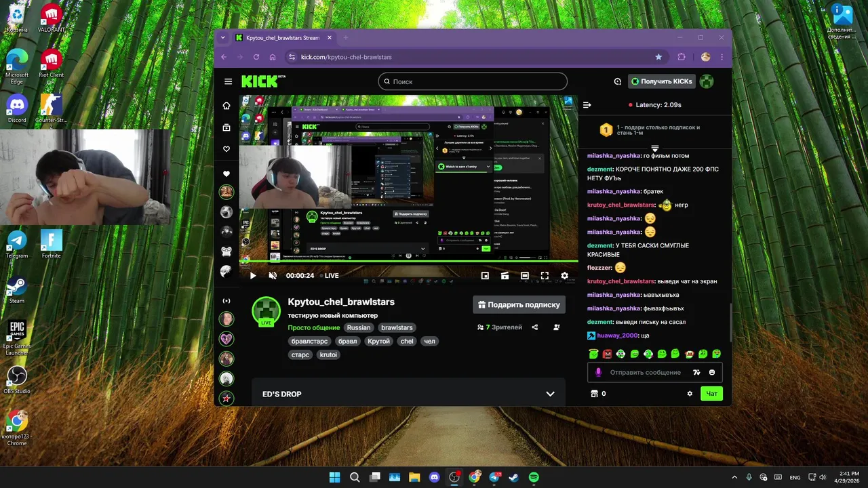This screenshot has height=488, width=868.
Task: Show hidden system tray icons
Action: [x=735, y=477]
